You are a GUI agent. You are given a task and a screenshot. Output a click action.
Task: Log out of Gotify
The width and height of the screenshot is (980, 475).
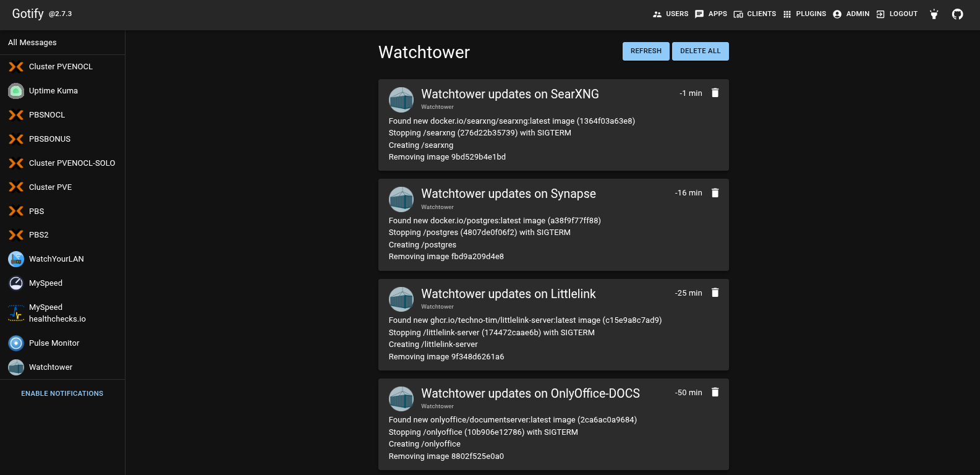point(897,14)
